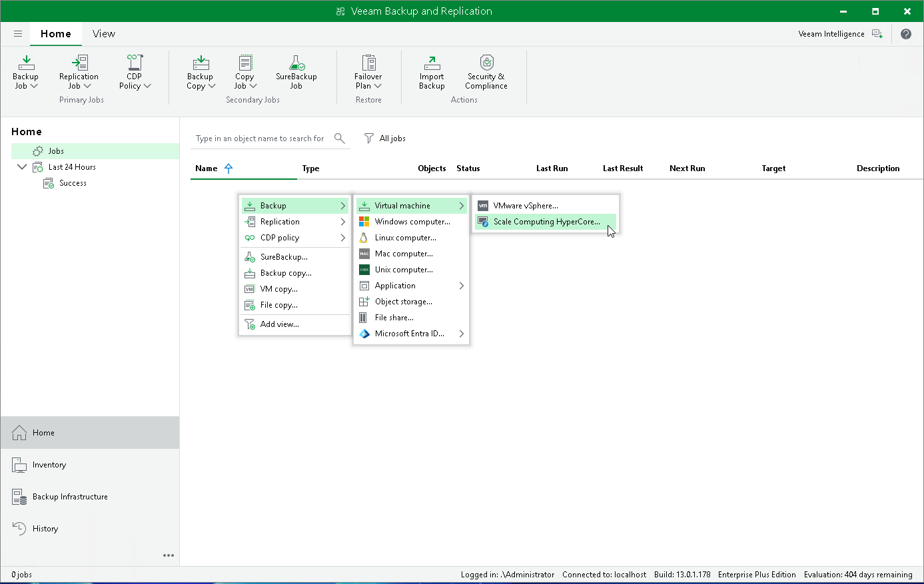Click the All jobs filter
924x584 pixels.
point(385,139)
